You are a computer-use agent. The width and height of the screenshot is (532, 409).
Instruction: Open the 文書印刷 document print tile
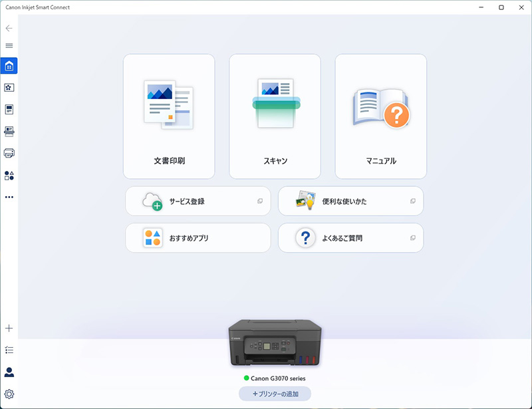click(x=169, y=116)
